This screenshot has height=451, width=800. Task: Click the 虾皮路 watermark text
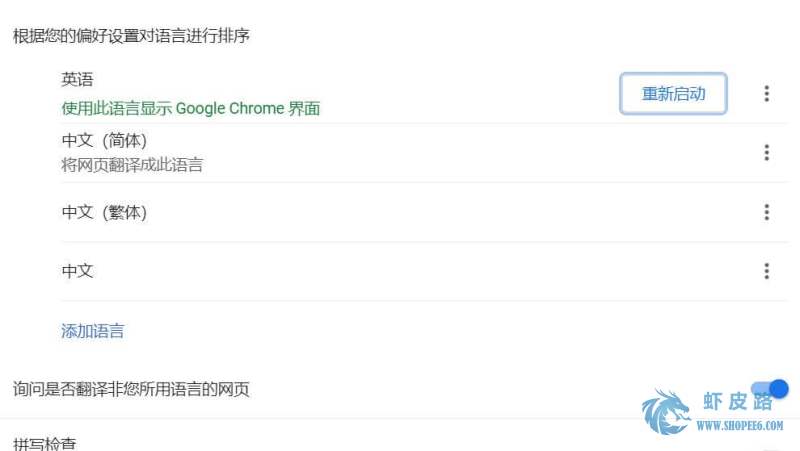click(x=738, y=402)
